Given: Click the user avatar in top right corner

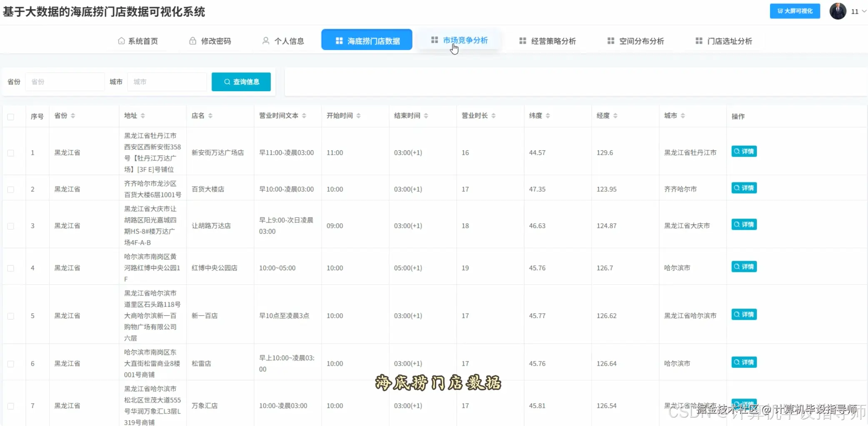Looking at the screenshot, I should [x=838, y=11].
